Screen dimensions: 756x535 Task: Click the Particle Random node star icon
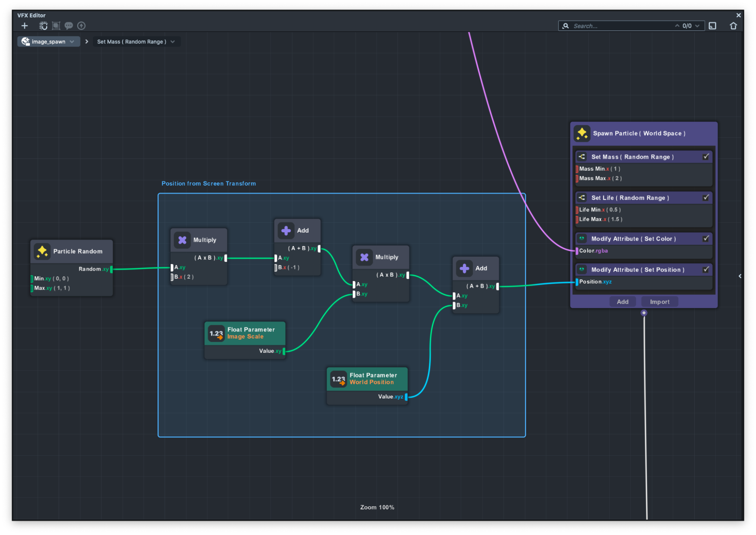tap(42, 251)
